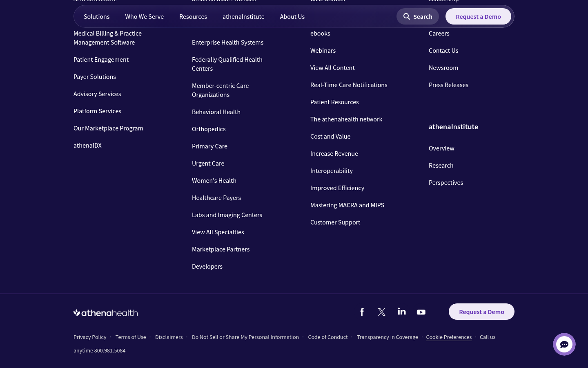
Task: Open the Who We Serve menu
Action: (x=144, y=16)
